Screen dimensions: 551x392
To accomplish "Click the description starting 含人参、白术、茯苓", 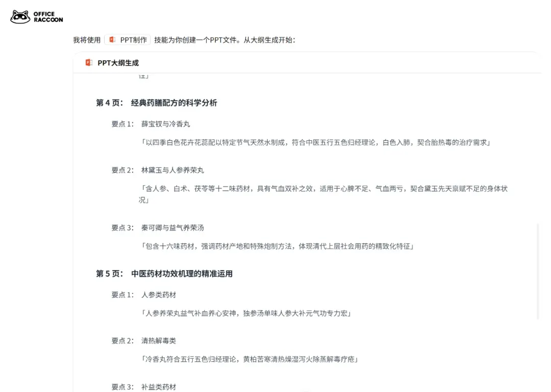I will click(323, 194).
